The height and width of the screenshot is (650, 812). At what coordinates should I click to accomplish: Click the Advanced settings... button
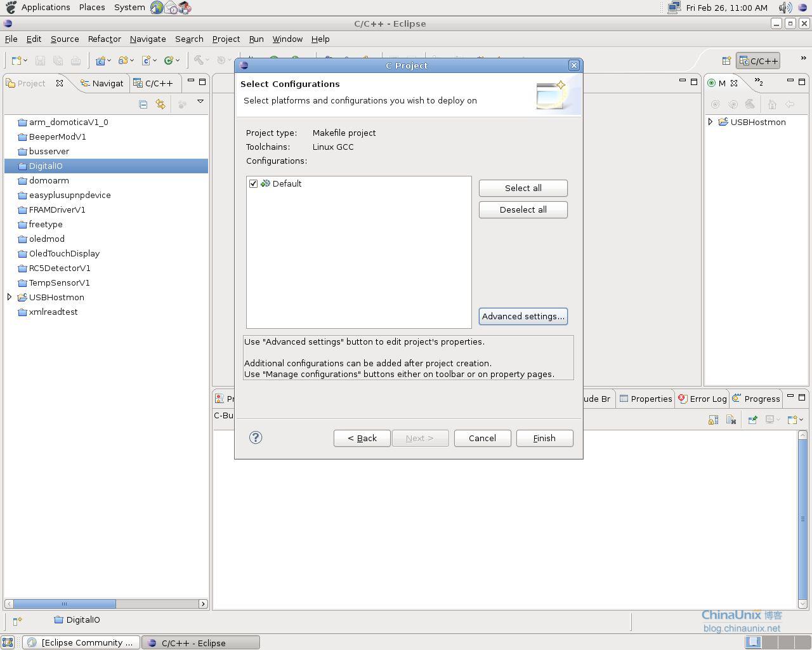click(523, 316)
